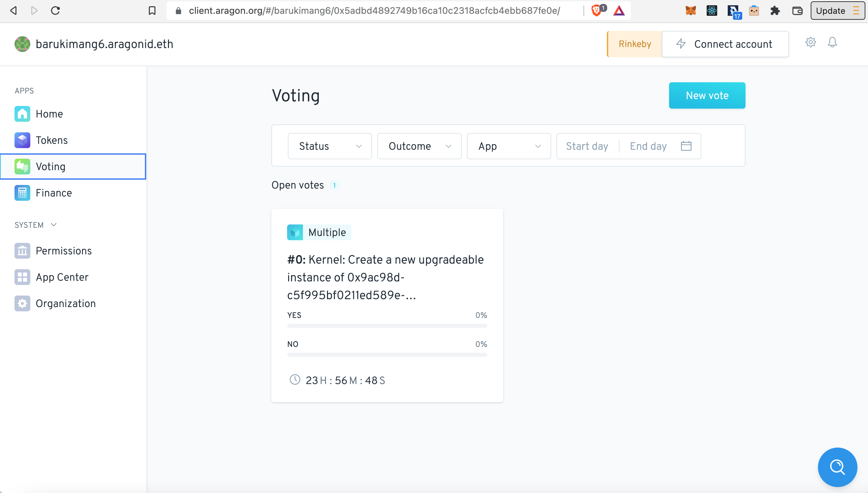Click the MetaMask fox extension icon
Screen dimensions: 868x493
pos(691,11)
